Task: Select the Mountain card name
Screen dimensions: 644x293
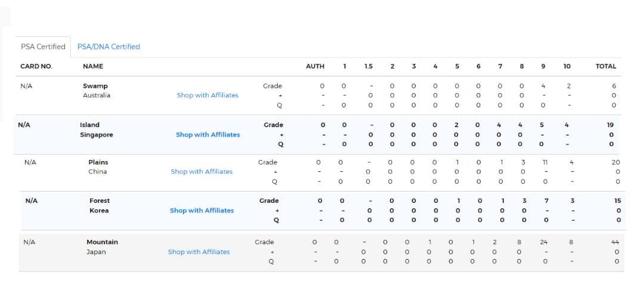Action: 102,242
